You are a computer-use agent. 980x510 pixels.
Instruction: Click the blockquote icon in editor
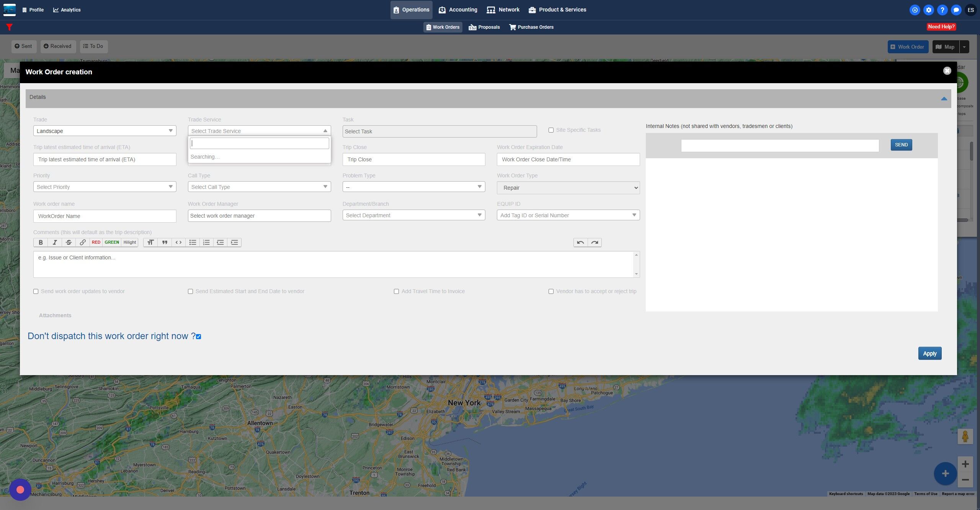point(165,242)
